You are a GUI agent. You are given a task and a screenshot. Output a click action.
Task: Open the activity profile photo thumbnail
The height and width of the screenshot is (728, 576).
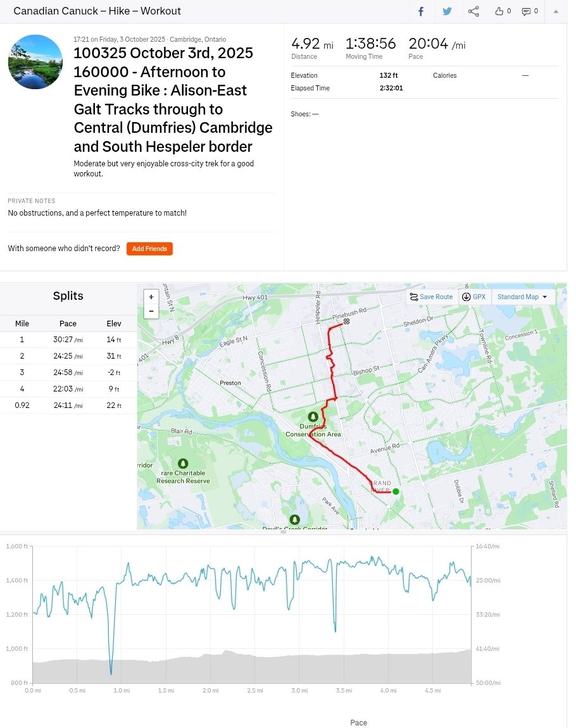point(35,62)
